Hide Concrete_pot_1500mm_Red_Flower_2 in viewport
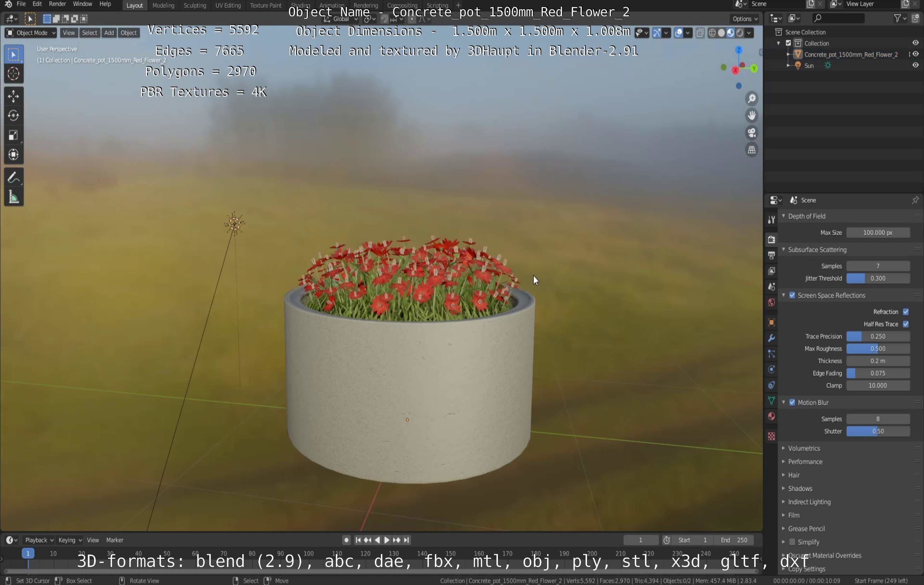This screenshot has height=585, width=924. point(916,54)
